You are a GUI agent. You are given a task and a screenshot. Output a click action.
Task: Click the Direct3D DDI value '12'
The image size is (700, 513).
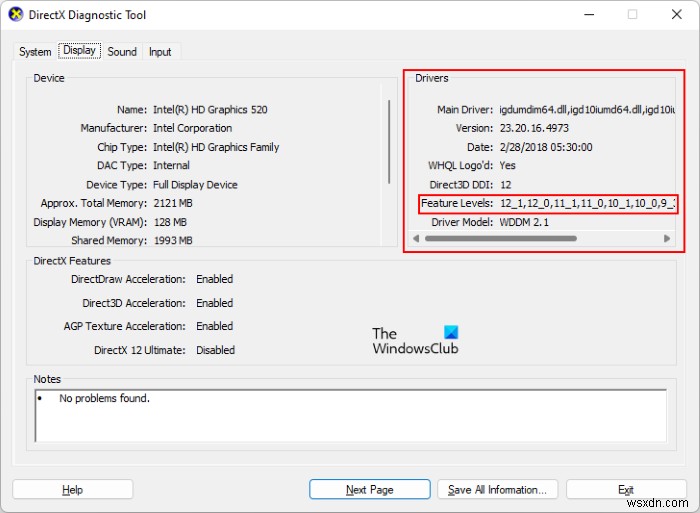point(505,184)
